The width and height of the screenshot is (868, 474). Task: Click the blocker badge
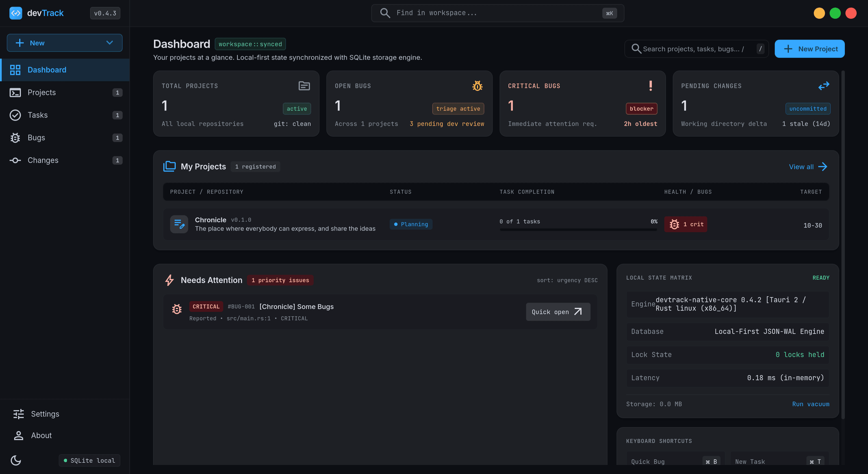(641, 108)
